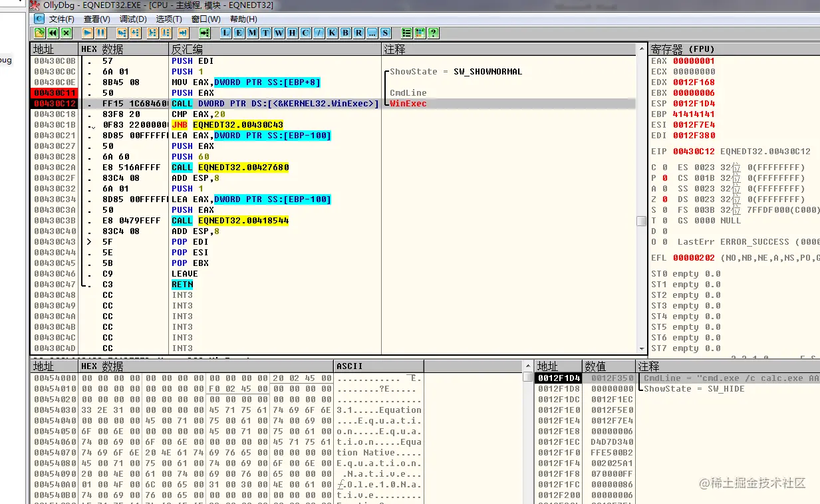
Task: Open the 窗口(W) menu
Action: [205, 19]
